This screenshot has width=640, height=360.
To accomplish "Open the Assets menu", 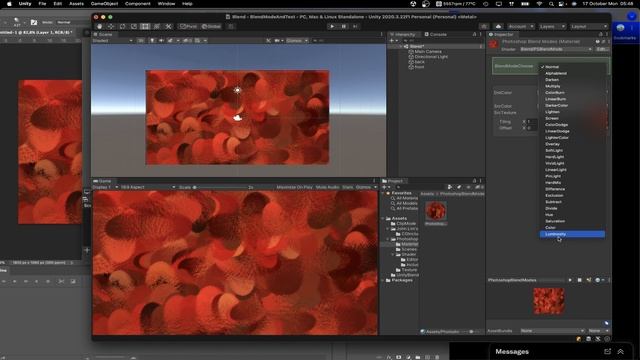I will [76, 4].
